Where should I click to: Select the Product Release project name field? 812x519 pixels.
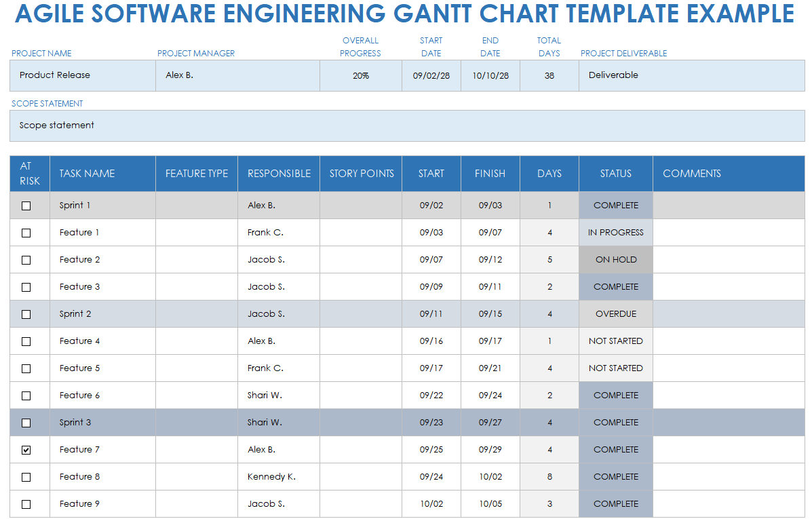(82, 75)
